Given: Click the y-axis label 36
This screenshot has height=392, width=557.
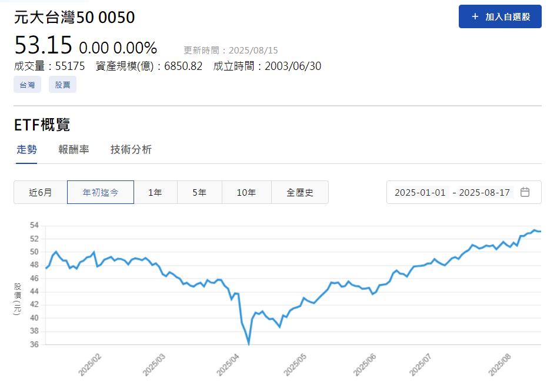Looking at the screenshot, I should coord(34,344).
